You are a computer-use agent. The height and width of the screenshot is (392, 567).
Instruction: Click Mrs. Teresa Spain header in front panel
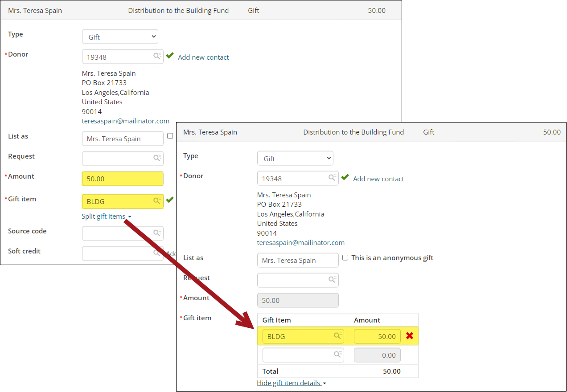tap(210, 132)
